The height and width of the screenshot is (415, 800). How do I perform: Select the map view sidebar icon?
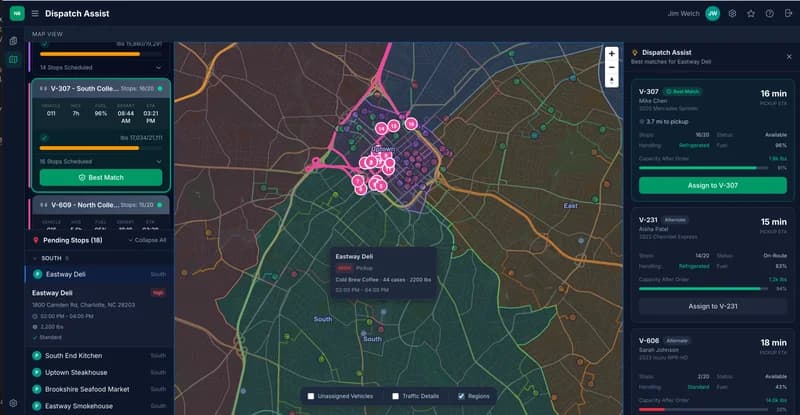tap(13, 60)
